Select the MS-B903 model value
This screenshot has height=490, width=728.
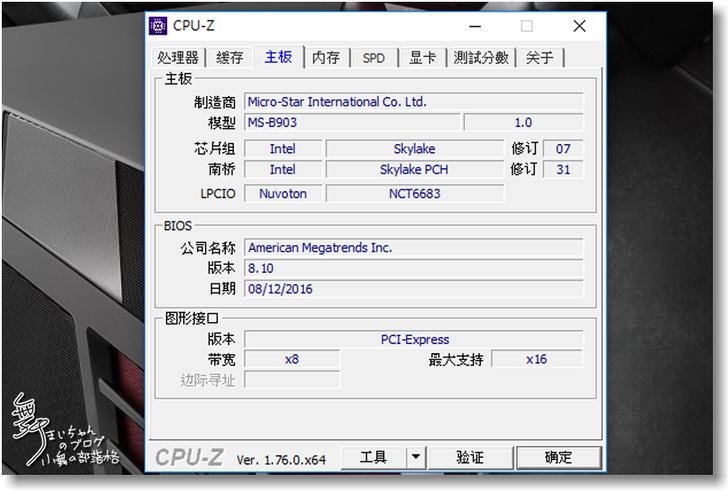[352, 123]
